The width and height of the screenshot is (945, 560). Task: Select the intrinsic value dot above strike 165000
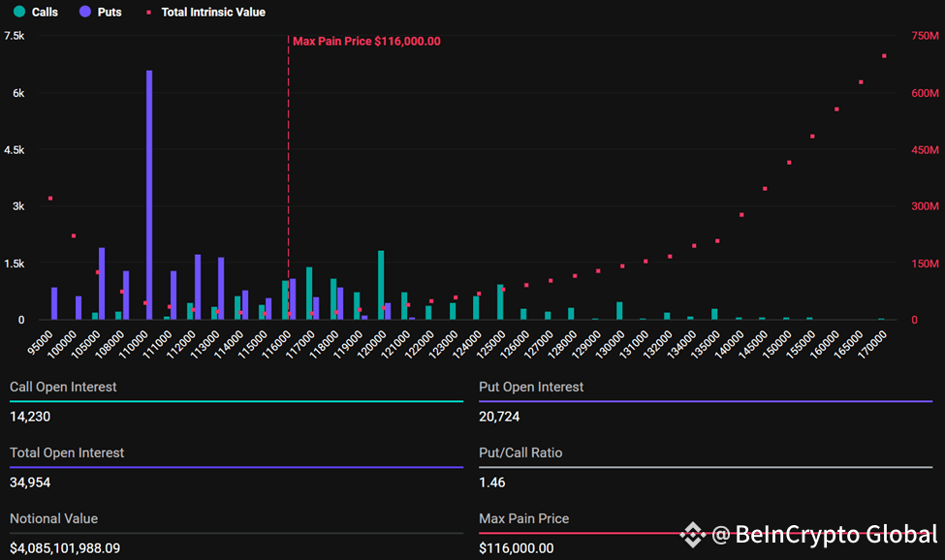[862, 82]
